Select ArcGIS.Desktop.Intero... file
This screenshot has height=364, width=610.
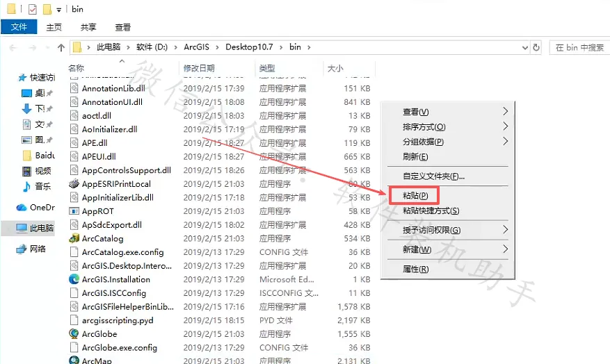[127, 265]
